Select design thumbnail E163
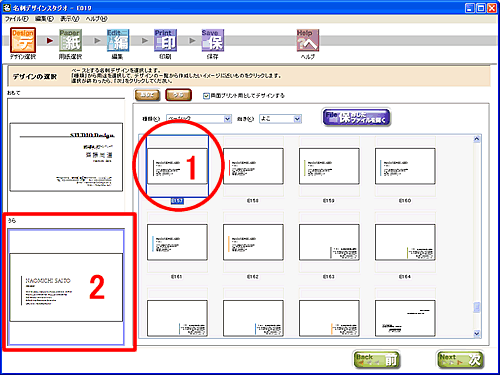Image resolution: width=500 pixels, height=375 pixels. (329, 242)
